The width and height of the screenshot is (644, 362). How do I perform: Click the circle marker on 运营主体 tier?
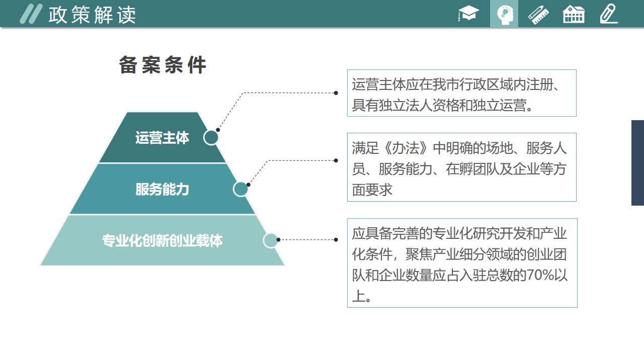pos(211,137)
